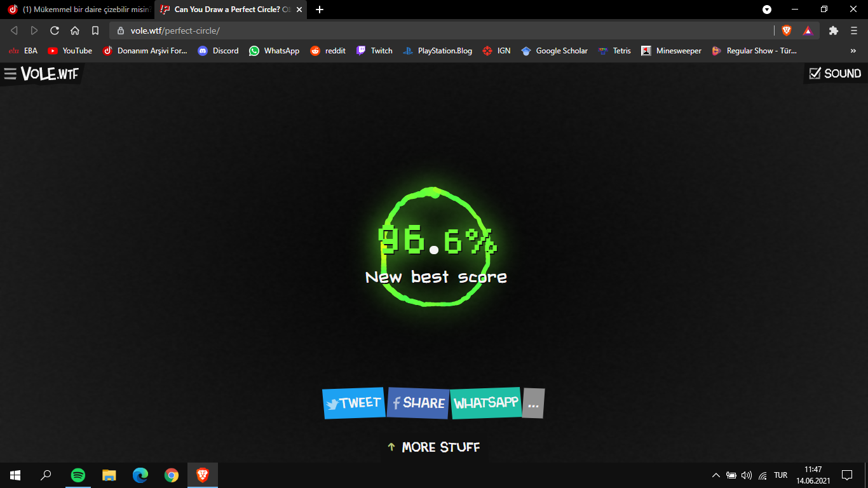Screen dimensions: 868x488
Task: Open the YouTube bookmark
Action: pos(70,51)
